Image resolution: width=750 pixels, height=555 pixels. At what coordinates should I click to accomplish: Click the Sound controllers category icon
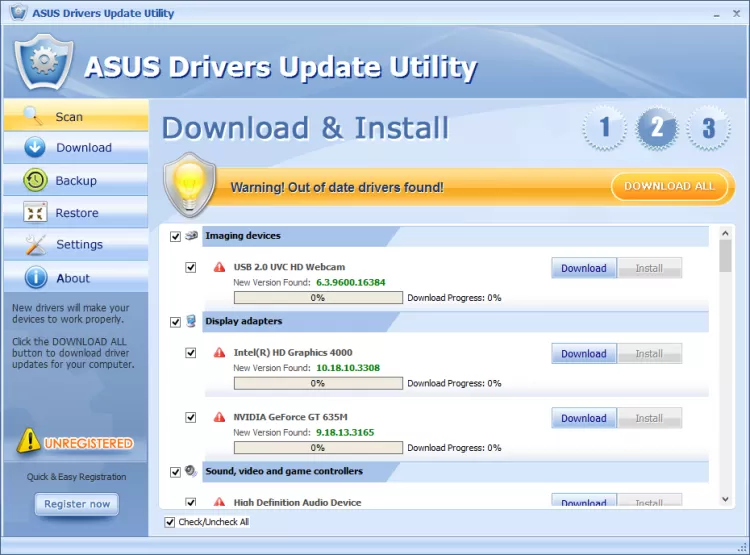(191, 471)
